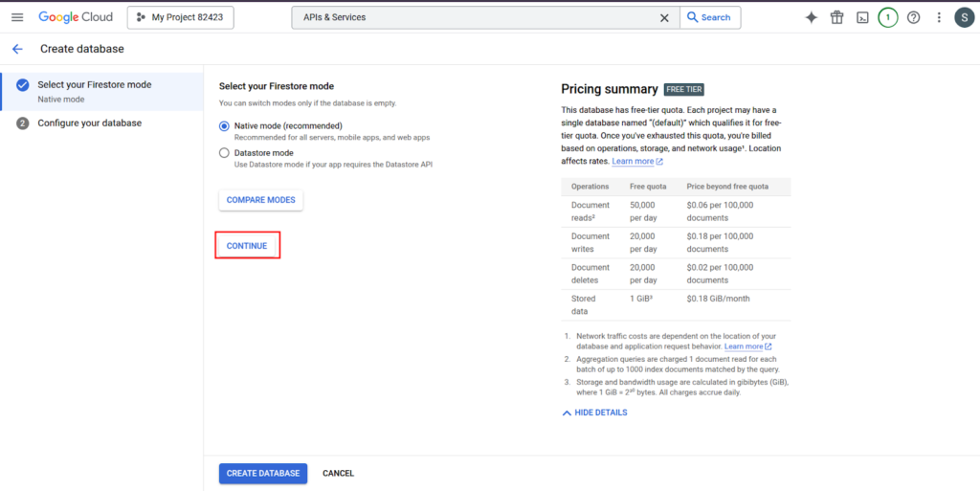The width and height of the screenshot is (980, 491).
Task: Click the 'Operations' column header
Action: coord(590,186)
